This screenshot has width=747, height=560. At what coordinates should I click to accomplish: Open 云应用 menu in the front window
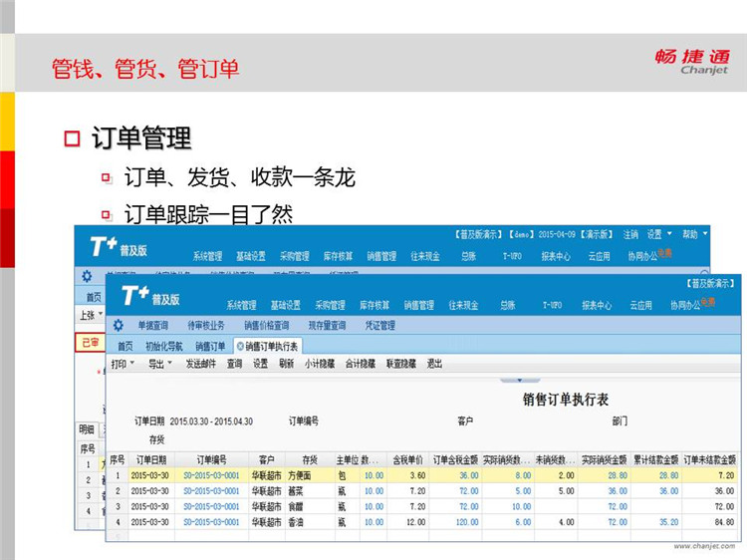pyautogui.click(x=640, y=305)
